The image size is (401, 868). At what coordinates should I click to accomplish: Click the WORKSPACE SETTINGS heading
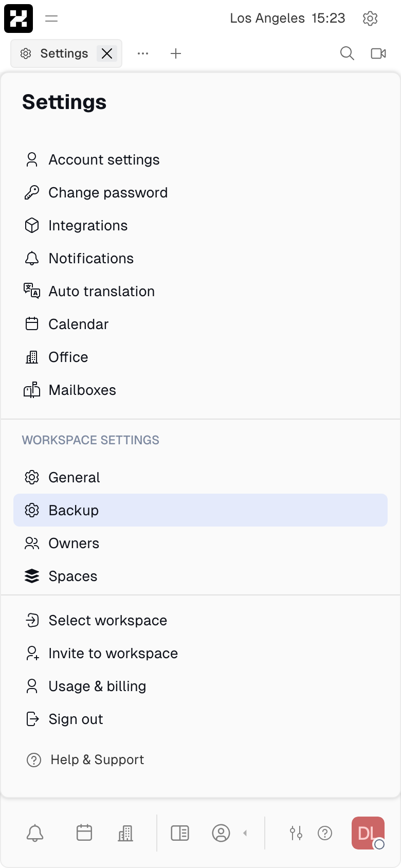(x=90, y=440)
